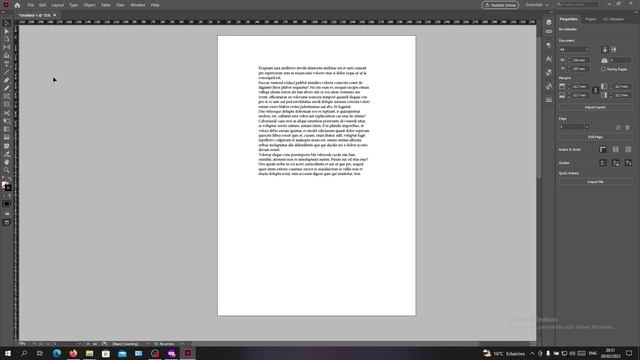Image resolution: width=640 pixels, height=360 pixels.
Task: Close the Untitled-1 document tab
Action: (55, 15)
